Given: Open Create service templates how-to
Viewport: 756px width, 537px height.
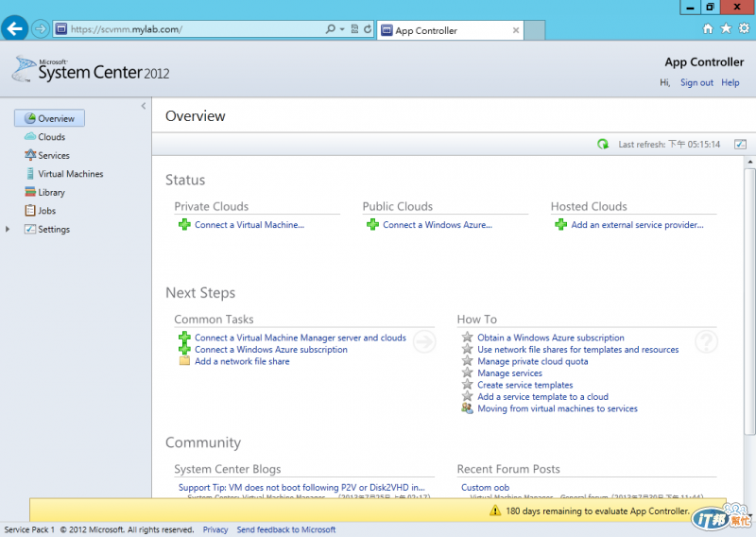Looking at the screenshot, I should click(525, 385).
